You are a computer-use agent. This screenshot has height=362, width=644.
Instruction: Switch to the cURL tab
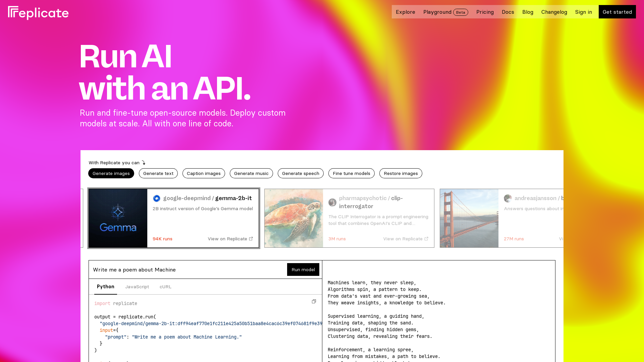[x=165, y=287]
